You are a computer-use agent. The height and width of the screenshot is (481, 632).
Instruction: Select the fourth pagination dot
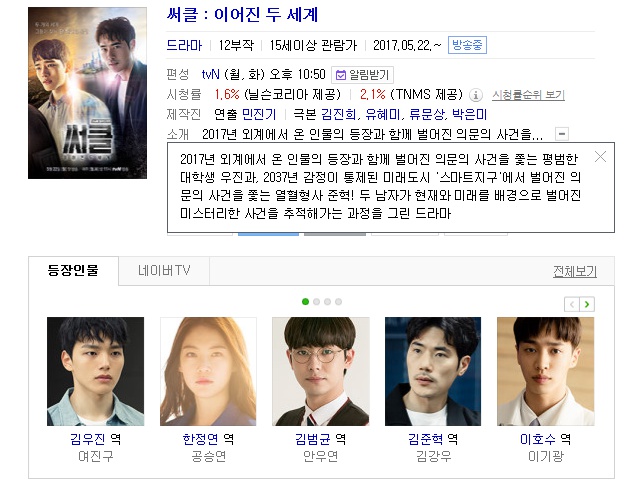coord(338,302)
